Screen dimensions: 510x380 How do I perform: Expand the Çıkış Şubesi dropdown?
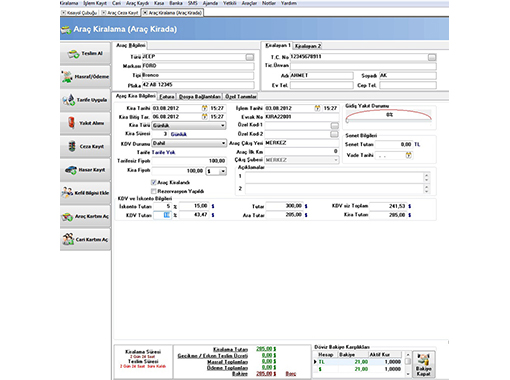335,160
